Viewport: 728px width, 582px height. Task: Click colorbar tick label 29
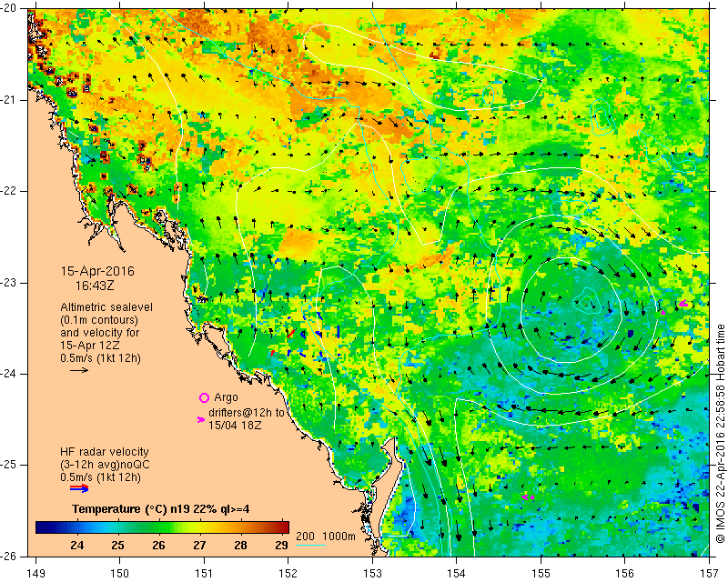tap(281, 545)
